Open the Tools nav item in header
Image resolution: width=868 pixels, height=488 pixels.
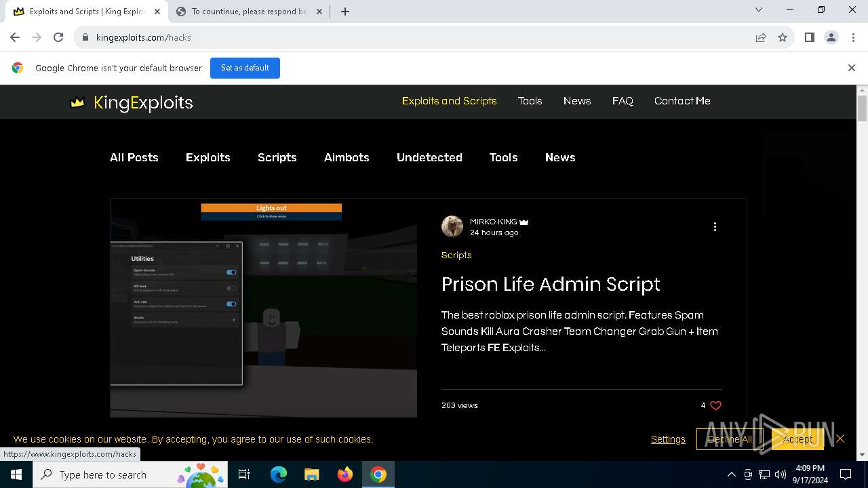pos(530,101)
